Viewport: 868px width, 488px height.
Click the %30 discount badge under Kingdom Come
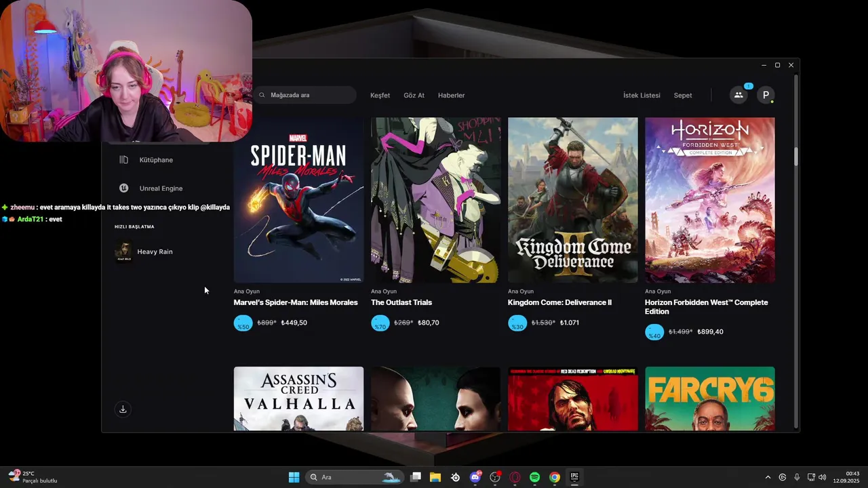(517, 323)
